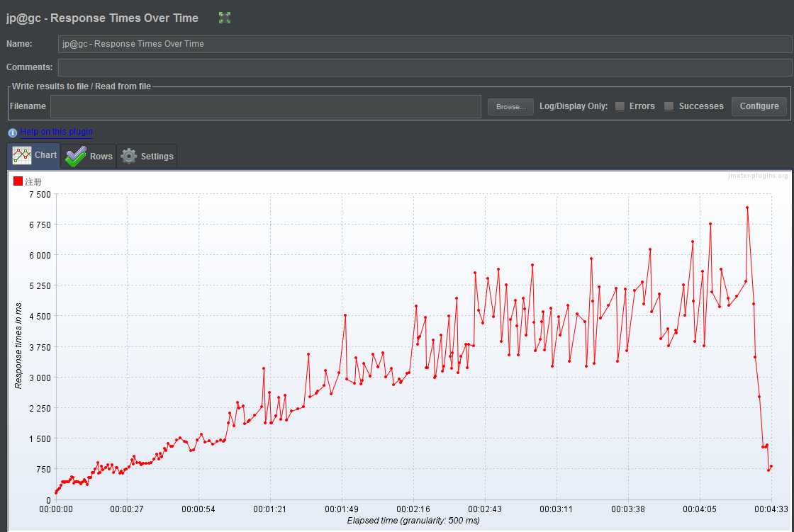Click the green checkmark Rows icon
Image resolution: width=794 pixels, height=532 pixels.
coord(75,157)
